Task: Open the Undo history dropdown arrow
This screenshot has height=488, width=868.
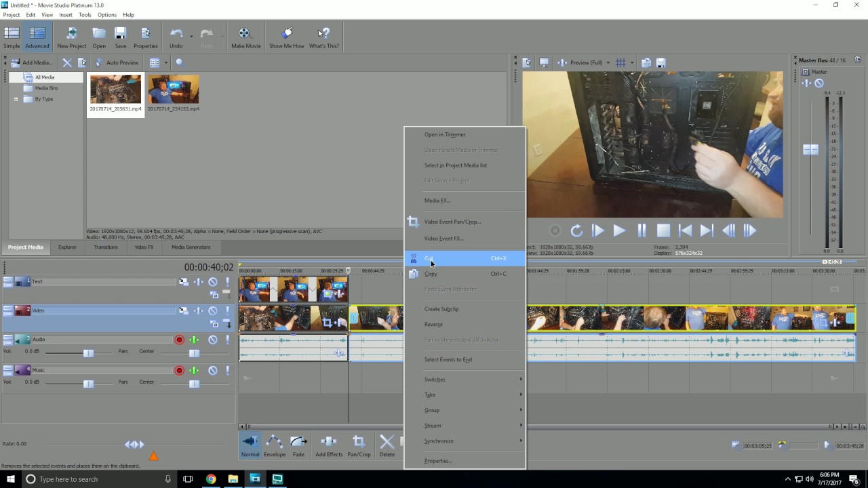Action: (191, 36)
